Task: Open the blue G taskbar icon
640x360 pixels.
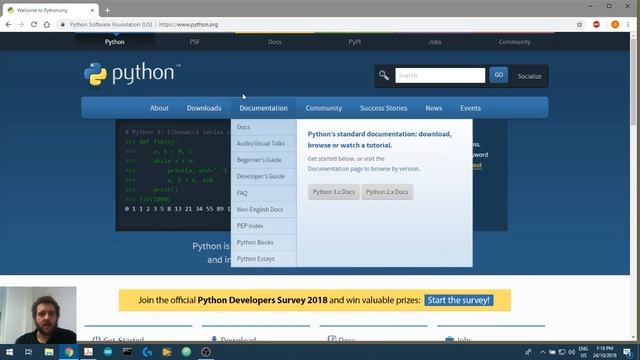Action: coord(147,352)
